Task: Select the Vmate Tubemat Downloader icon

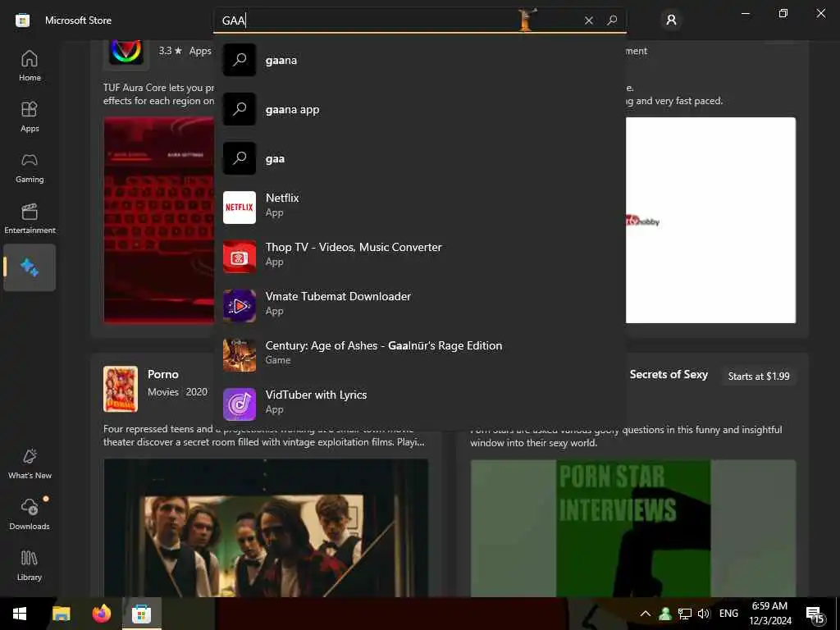Action: tap(240, 306)
